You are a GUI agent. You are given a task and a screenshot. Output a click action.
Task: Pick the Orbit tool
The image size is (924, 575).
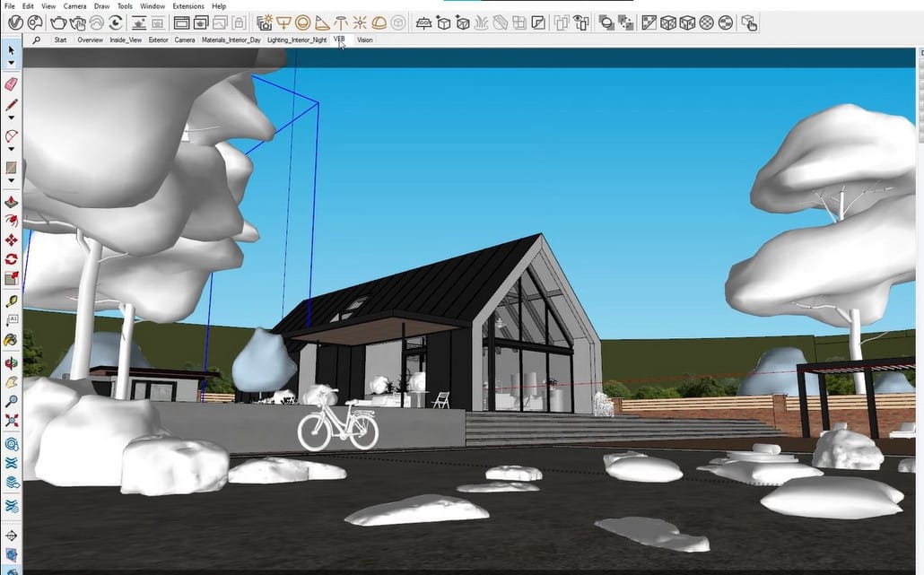[x=12, y=362]
